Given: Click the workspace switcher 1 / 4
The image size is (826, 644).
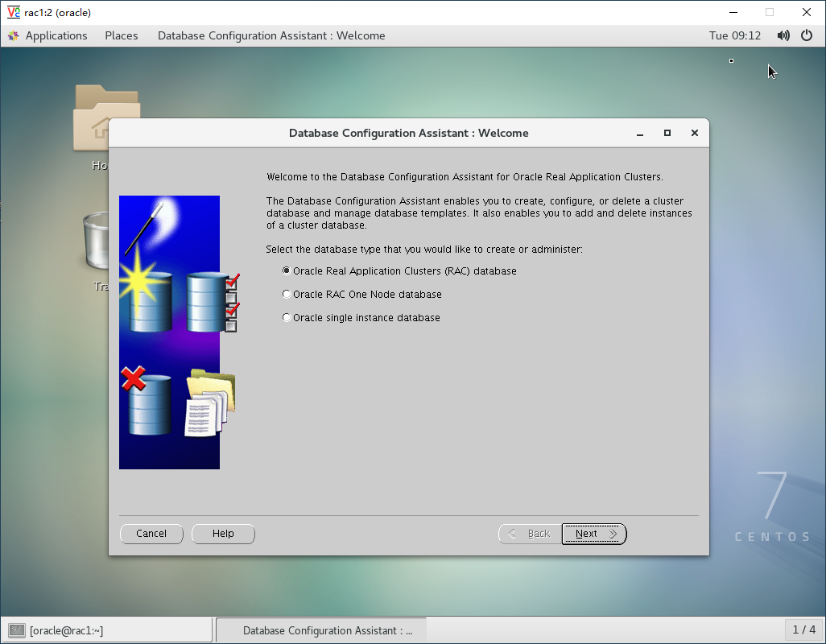Looking at the screenshot, I should point(804,630).
